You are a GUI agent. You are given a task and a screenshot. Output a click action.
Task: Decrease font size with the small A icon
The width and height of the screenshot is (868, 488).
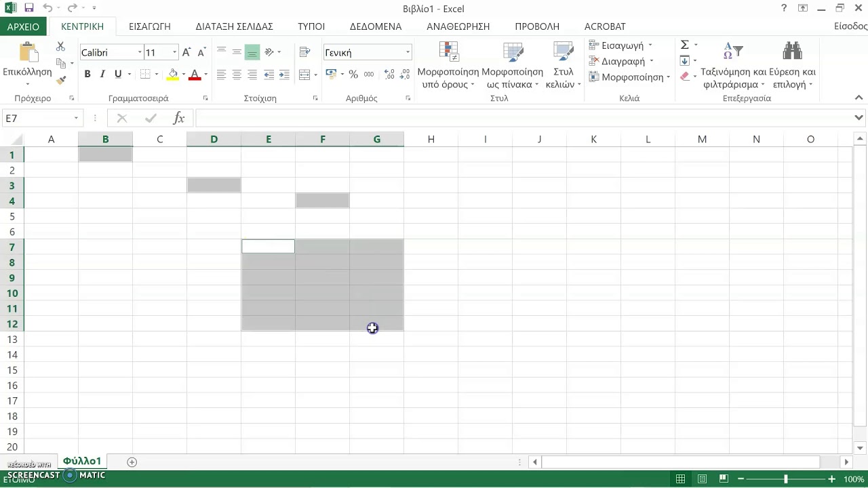coord(201,52)
